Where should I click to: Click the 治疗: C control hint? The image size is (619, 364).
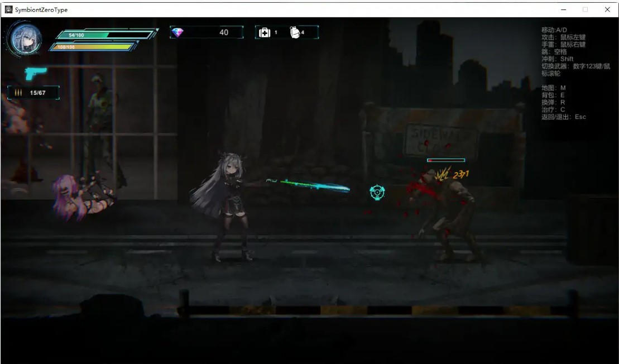553,109
